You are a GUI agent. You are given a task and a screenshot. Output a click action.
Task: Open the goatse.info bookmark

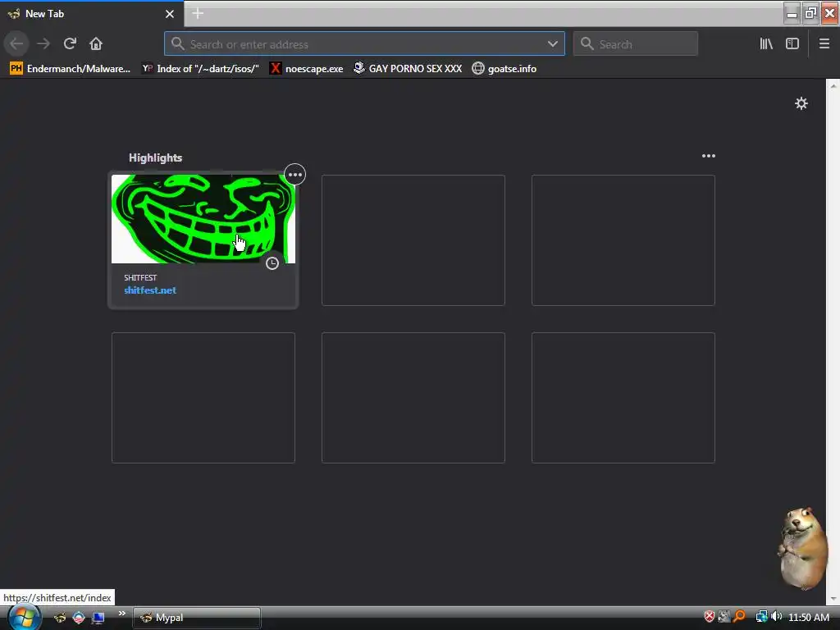tap(504, 69)
